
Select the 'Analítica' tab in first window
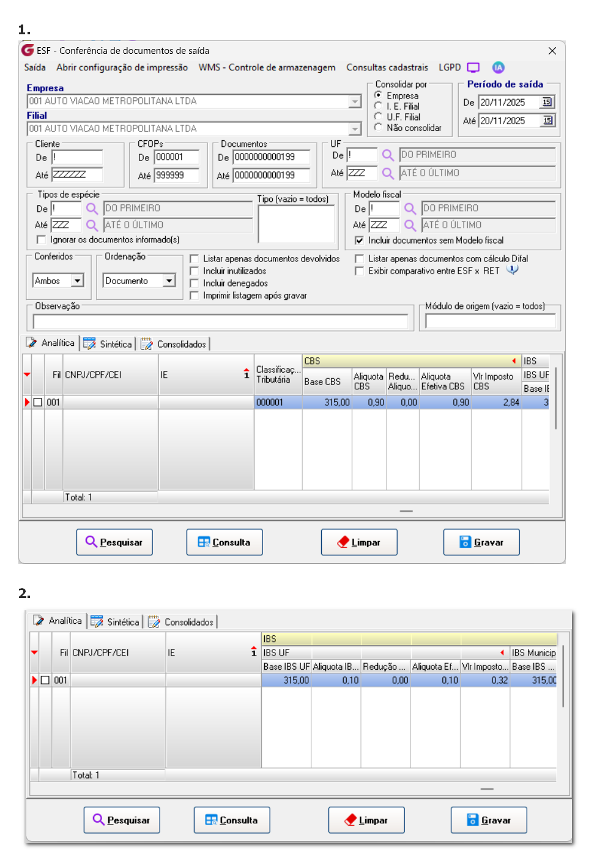[x=51, y=343]
